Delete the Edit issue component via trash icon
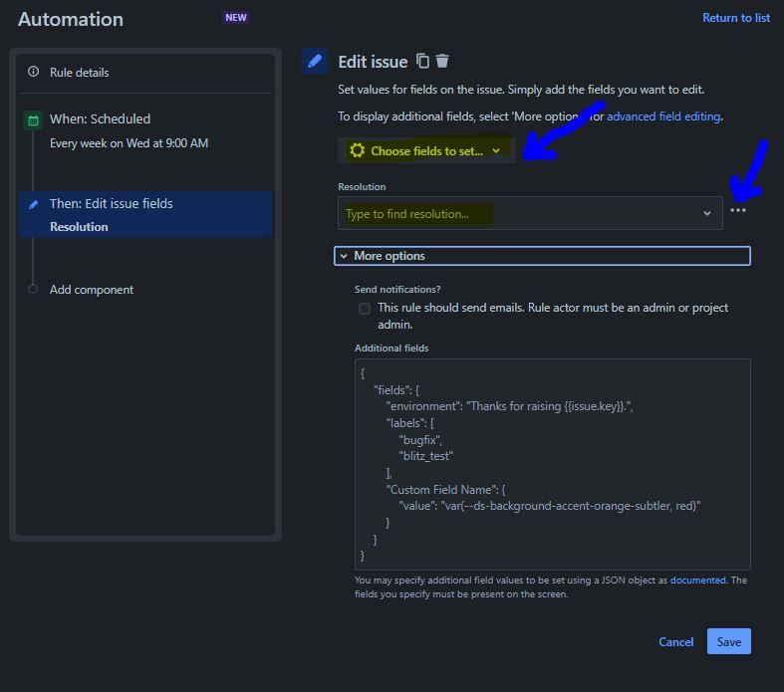Viewport: 784px width, 692px height. click(442, 61)
